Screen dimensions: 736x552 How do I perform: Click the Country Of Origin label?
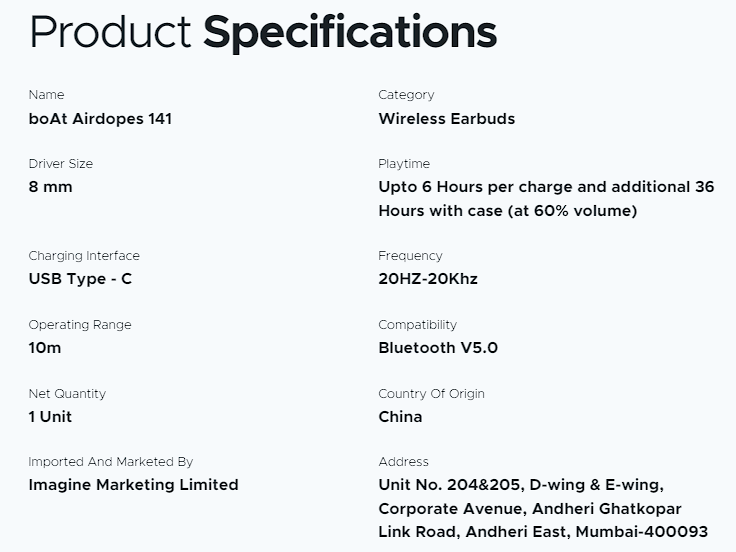click(x=431, y=393)
